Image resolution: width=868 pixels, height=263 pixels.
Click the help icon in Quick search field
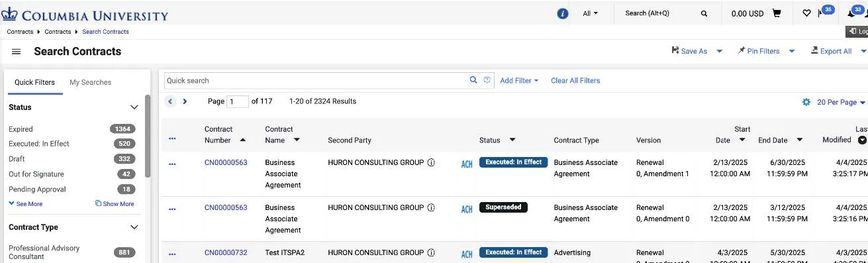[487, 80]
